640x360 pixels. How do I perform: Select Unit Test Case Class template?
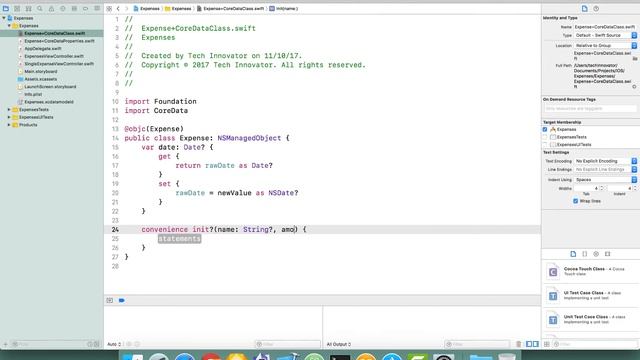coord(591,319)
